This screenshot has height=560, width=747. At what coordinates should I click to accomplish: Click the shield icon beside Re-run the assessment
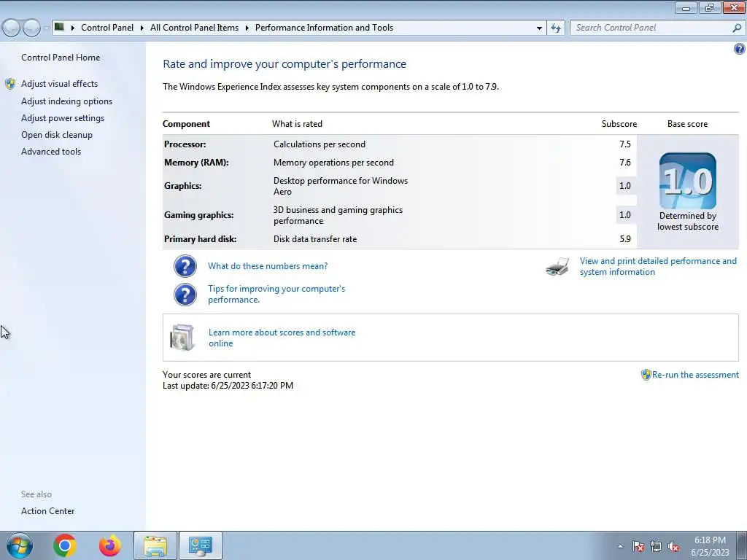coord(646,375)
